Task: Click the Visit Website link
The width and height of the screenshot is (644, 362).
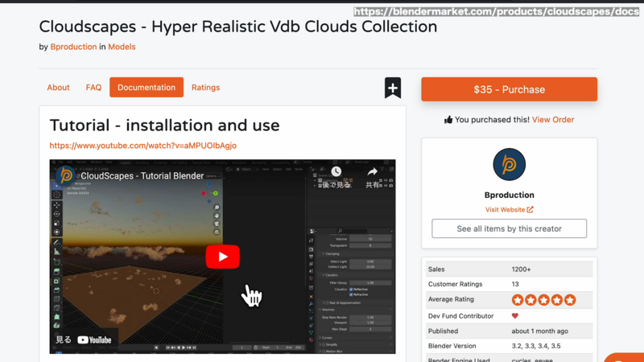Action: point(509,209)
